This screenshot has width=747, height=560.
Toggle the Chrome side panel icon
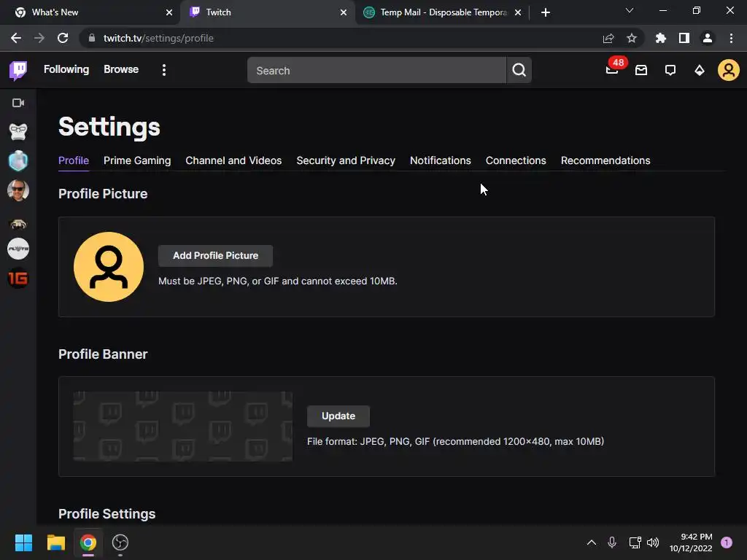[x=684, y=38]
